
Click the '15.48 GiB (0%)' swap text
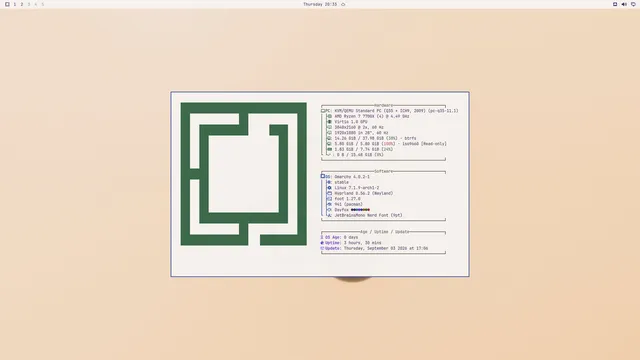[x=366, y=155]
